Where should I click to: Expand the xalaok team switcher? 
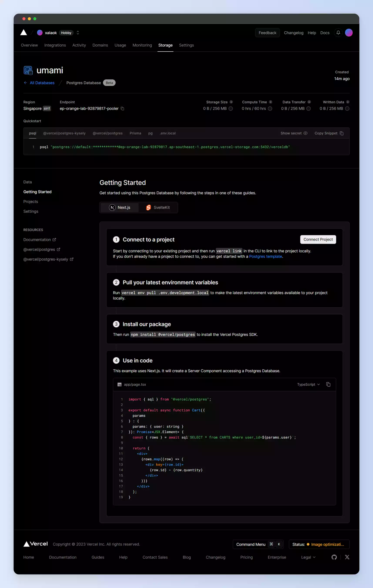point(78,33)
